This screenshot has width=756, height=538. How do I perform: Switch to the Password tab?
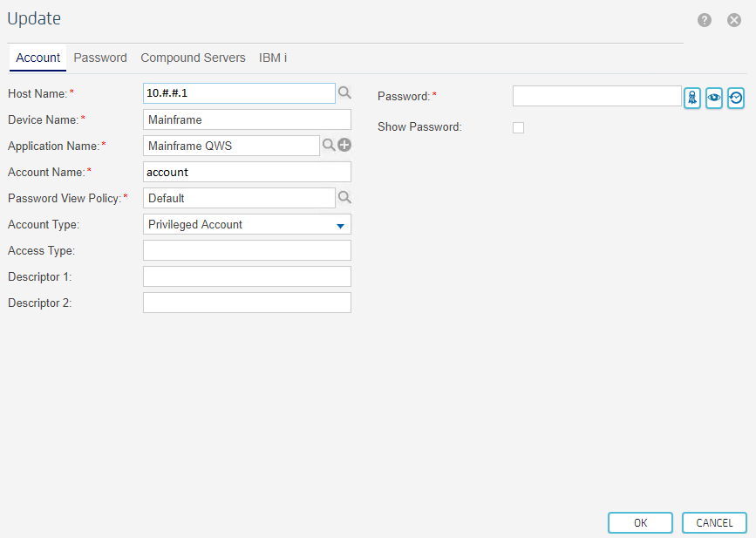point(100,58)
